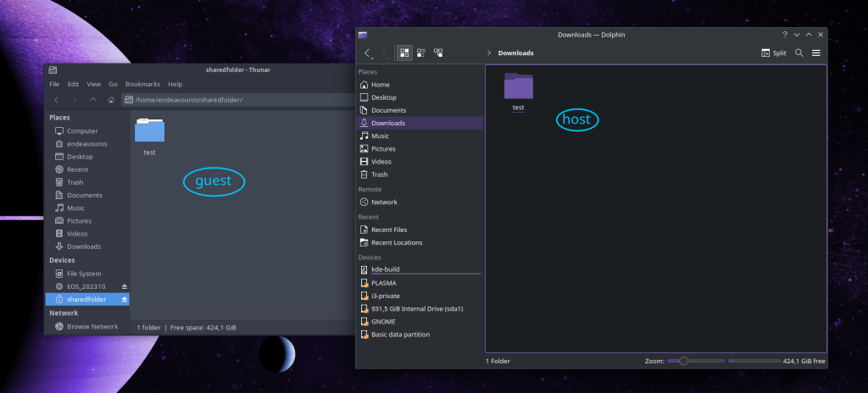Go to parent folder in Thunar toolbar
Image resolution: width=868 pixels, height=393 pixels.
92,100
